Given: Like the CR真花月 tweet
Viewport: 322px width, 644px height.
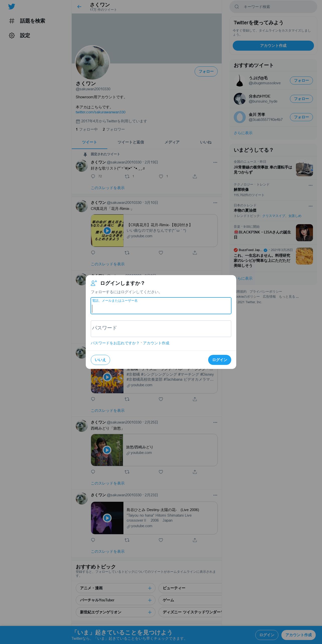Looking at the screenshot, I should (x=161, y=253).
